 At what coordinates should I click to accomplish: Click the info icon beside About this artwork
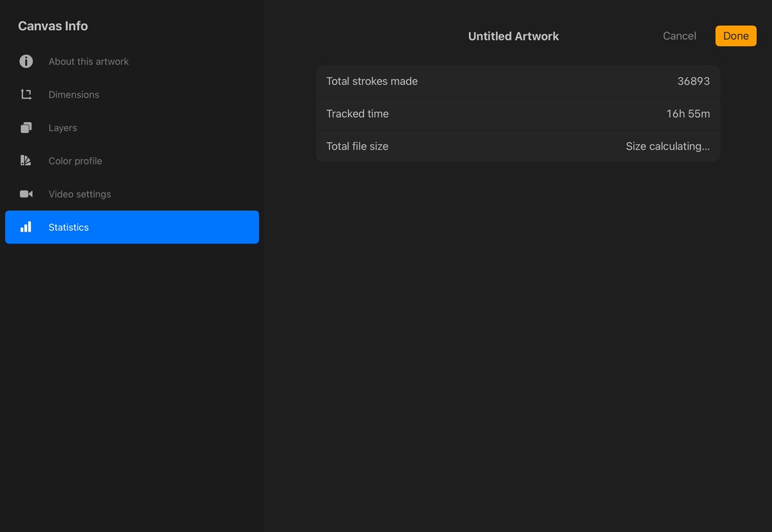click(x=26, y=61)
